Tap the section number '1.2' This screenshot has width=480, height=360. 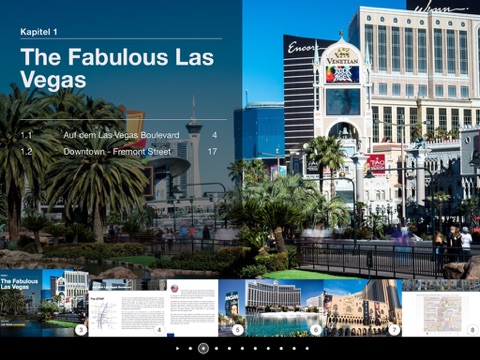[27, 152]
